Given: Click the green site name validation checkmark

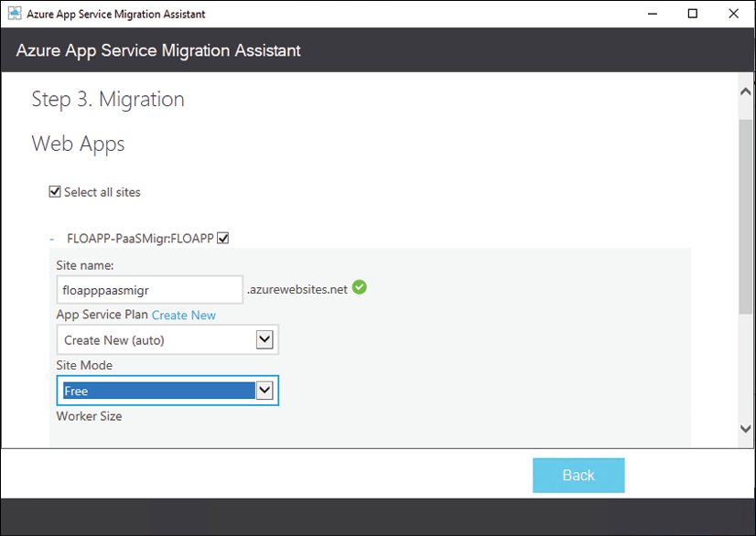Looking at the screenshot, I should click(359, 287).
